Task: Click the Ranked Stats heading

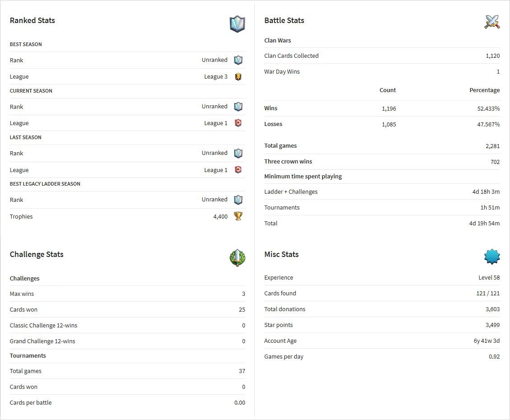Action: (33, 20)
